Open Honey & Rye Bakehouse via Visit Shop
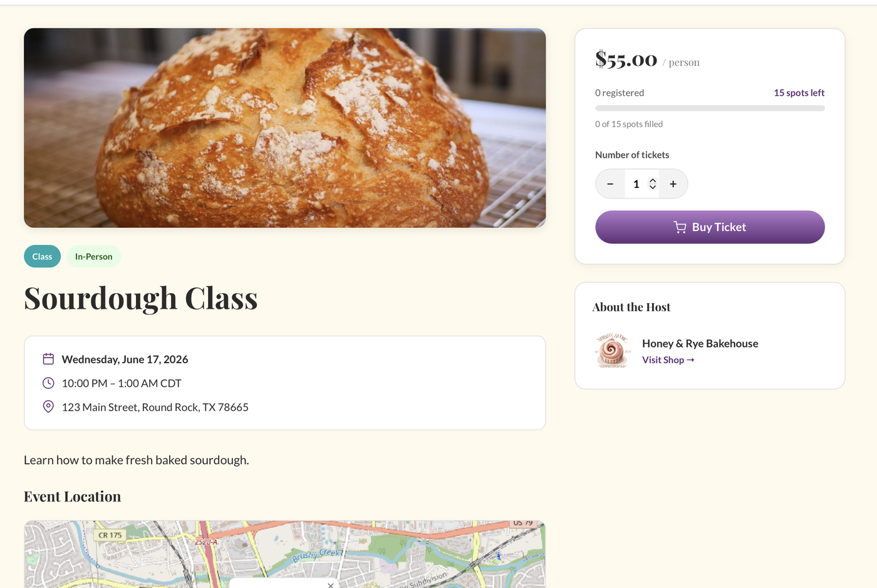 pyautogui.click(x=663, y=359)
